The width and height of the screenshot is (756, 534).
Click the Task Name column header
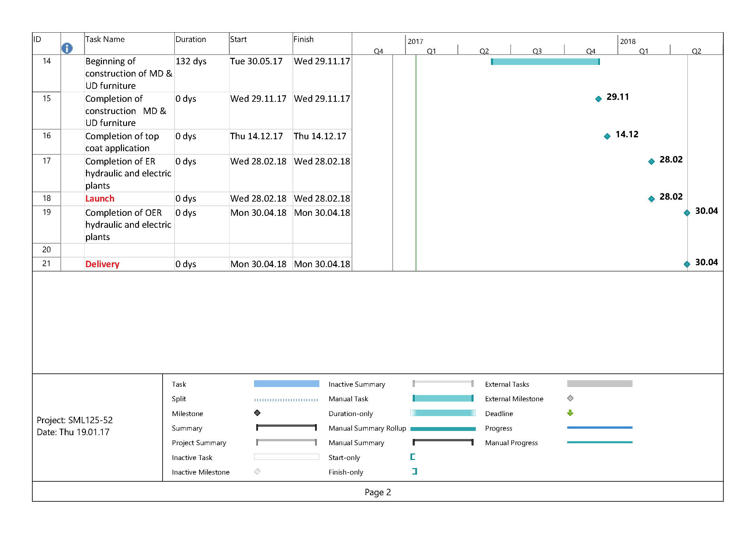pyautogui.click(x=105, y=39)
